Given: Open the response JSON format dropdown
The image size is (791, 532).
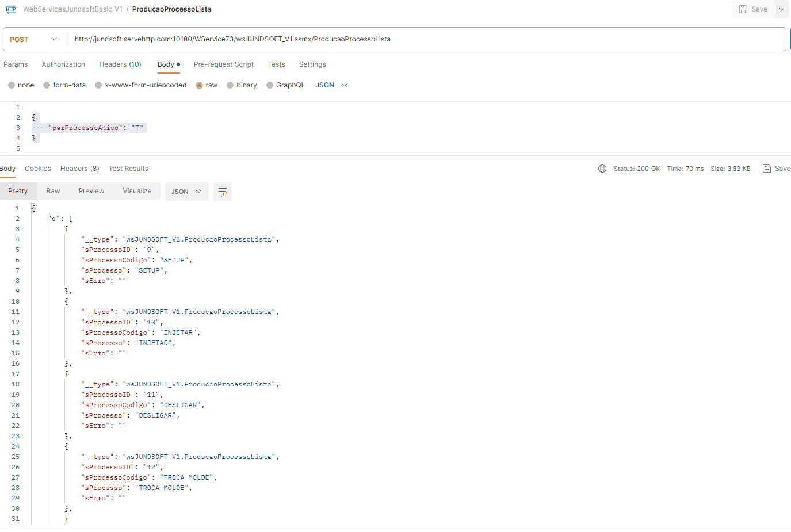Looking at the screenshot, I should click(x=186, y=192).
